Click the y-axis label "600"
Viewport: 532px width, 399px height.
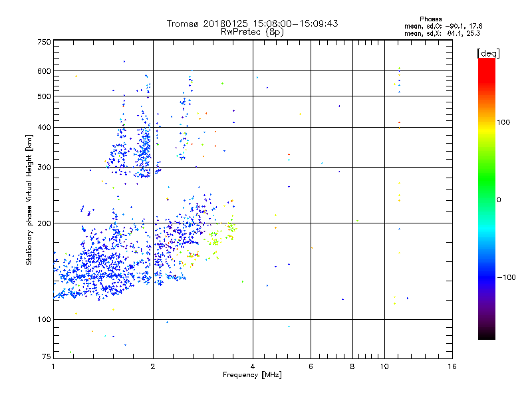click(44, 71)
